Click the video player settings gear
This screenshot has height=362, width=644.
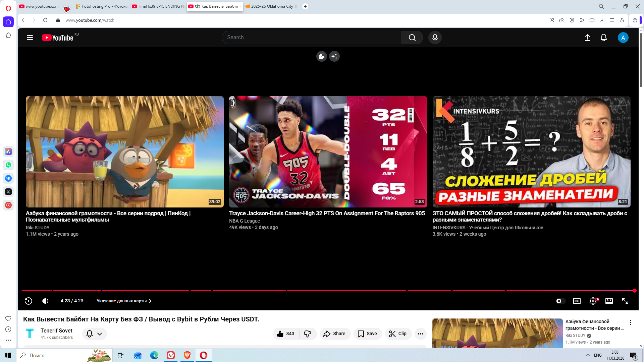point(593,301)
